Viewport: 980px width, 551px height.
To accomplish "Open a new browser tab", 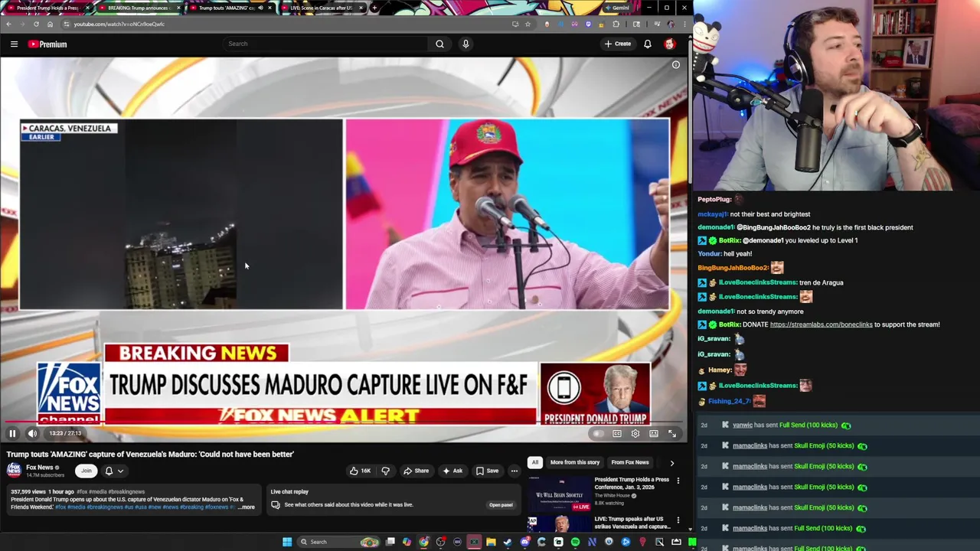I will [x=374, y=8].
